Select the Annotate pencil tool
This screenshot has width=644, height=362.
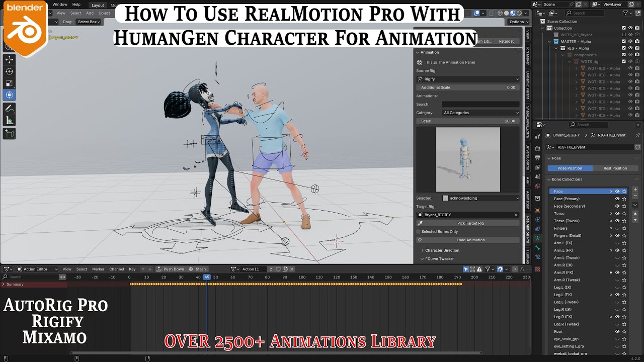[x=10, y=109]
